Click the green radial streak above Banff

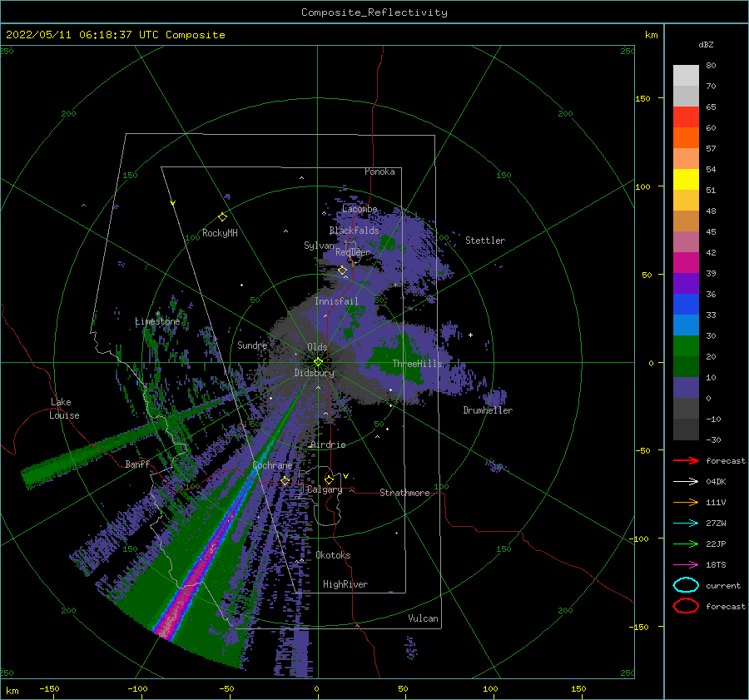pos(96,451)
